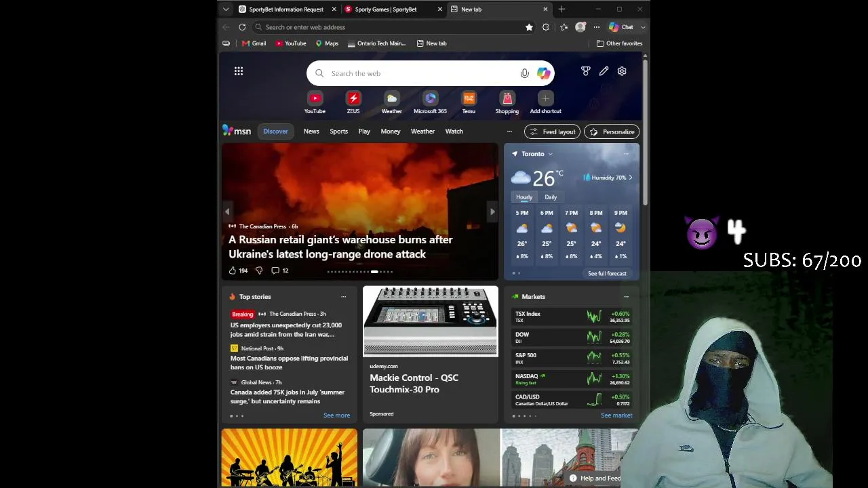Open the Microsoft 365 shortcut

[430, 103]
